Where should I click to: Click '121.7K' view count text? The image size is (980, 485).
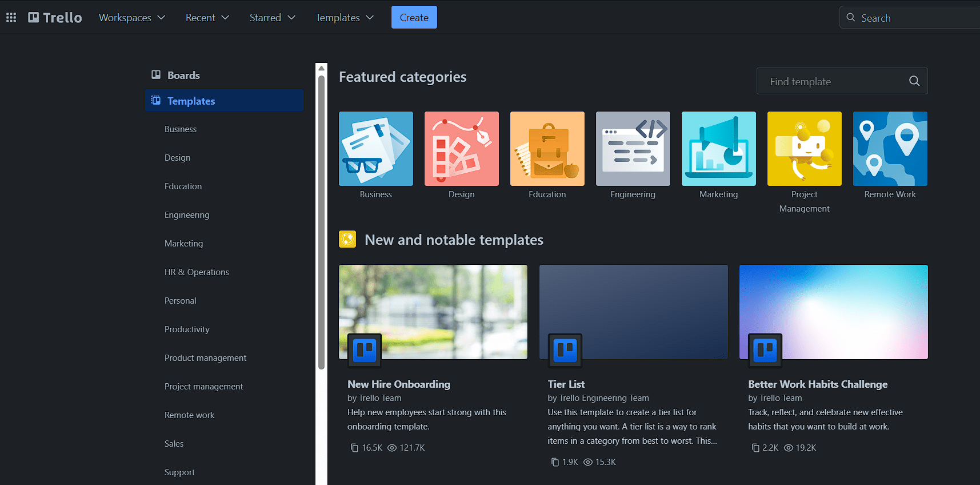coord(413,448)
